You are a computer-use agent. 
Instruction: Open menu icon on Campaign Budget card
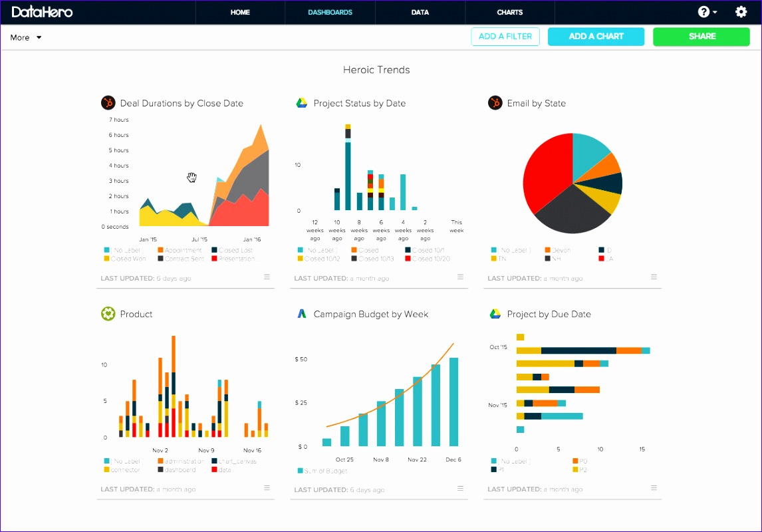460,488
